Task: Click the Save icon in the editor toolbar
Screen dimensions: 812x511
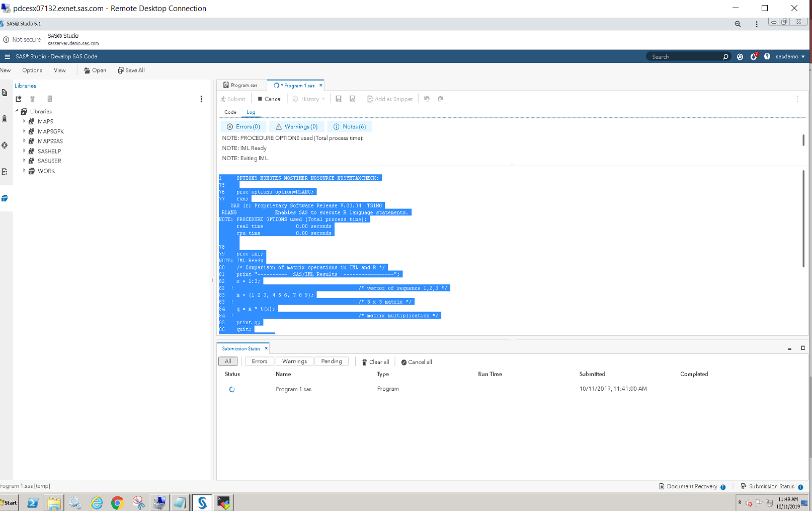Action: [x=338, y=99]
